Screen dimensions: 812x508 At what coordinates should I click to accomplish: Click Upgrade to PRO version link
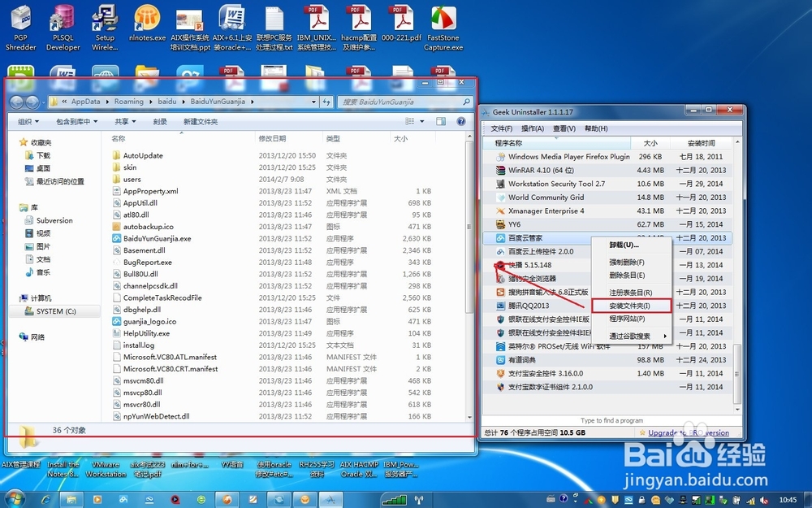click(x=689, y=433)
